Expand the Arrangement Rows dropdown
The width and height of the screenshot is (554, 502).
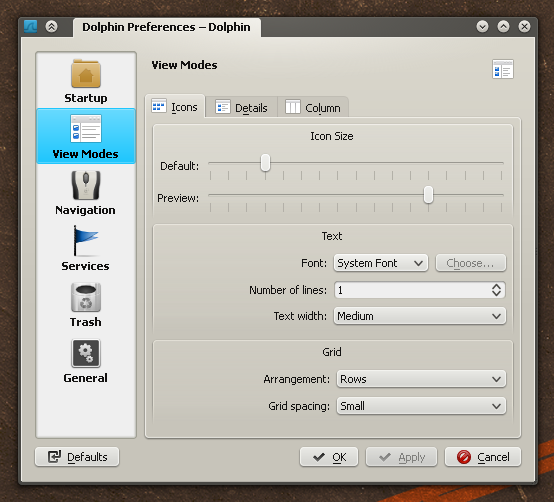click(421, 379)
